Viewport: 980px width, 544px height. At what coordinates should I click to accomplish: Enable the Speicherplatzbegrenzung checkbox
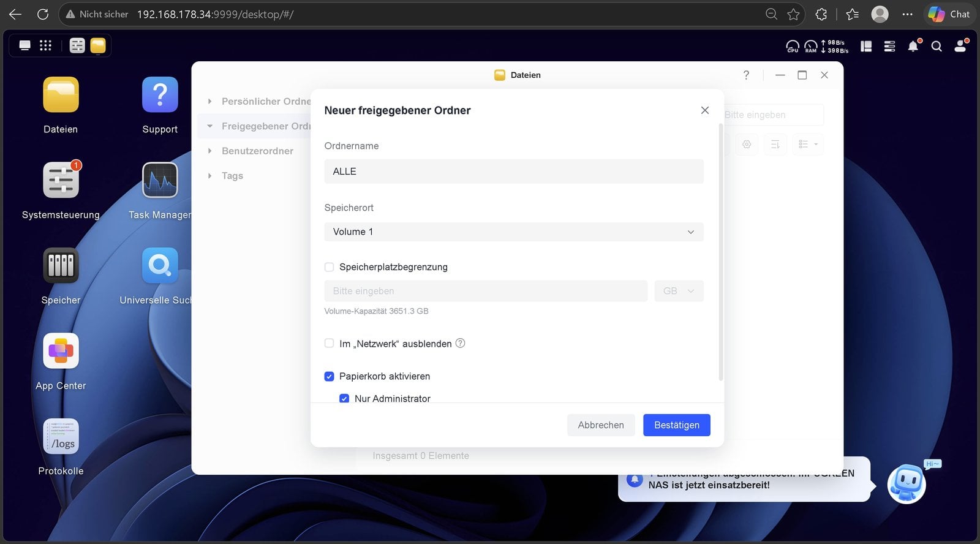(329, 267)
